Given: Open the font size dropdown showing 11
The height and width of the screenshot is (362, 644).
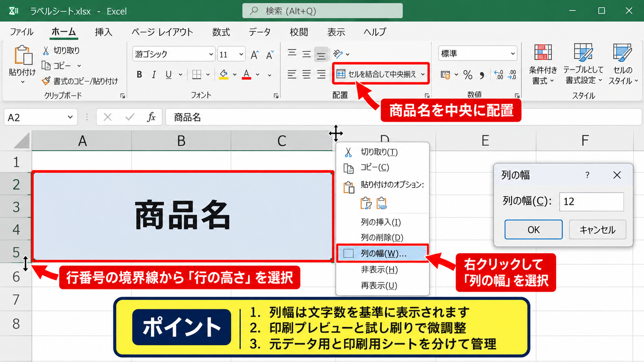Looking at the screenshot, I should (241, 54).
